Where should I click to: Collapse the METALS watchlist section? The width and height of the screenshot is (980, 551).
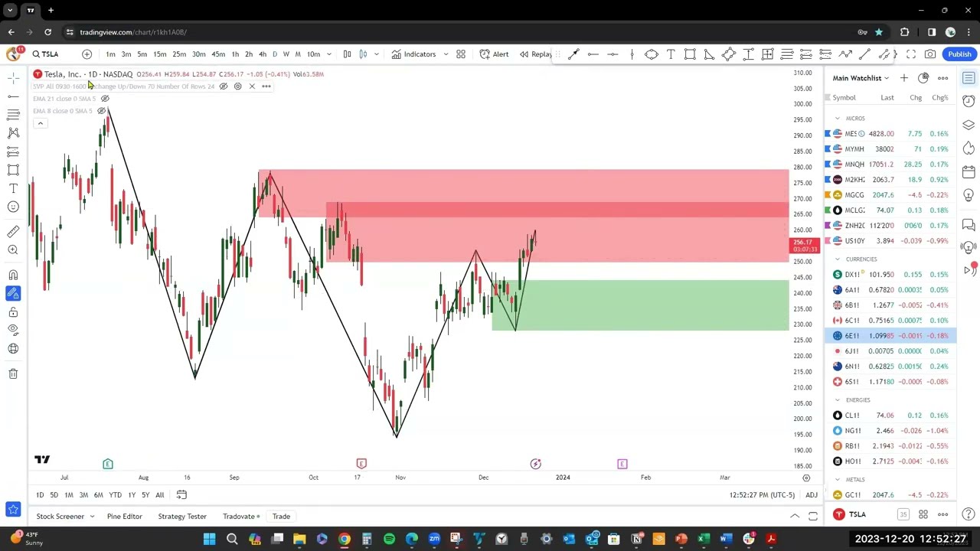pos(837,480)
